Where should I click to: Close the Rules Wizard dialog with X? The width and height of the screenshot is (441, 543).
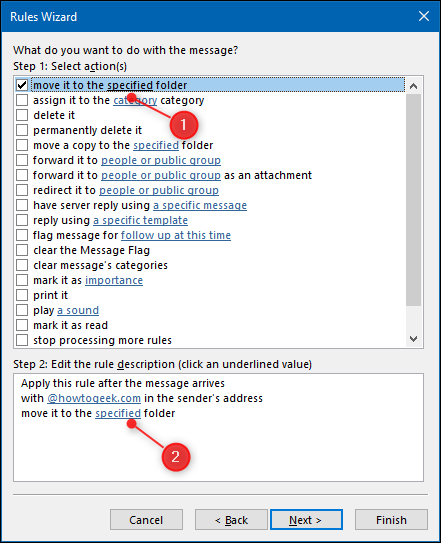[x=424, y=16]
